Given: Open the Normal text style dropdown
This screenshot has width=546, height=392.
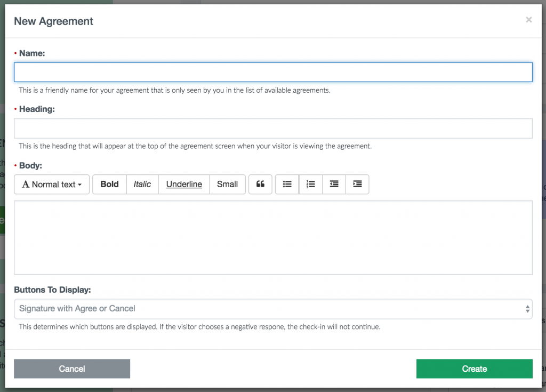Looking at the screenshot, I should (x=52, y=184).
